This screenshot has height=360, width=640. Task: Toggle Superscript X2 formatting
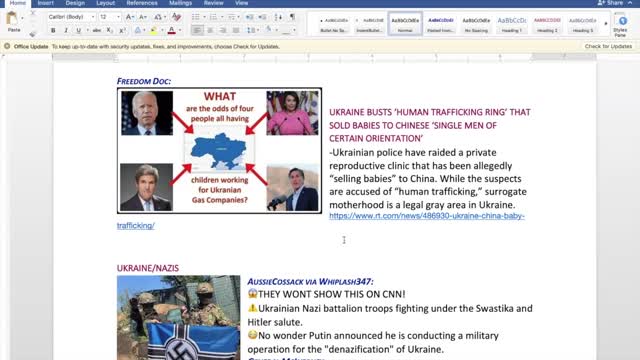122,30
